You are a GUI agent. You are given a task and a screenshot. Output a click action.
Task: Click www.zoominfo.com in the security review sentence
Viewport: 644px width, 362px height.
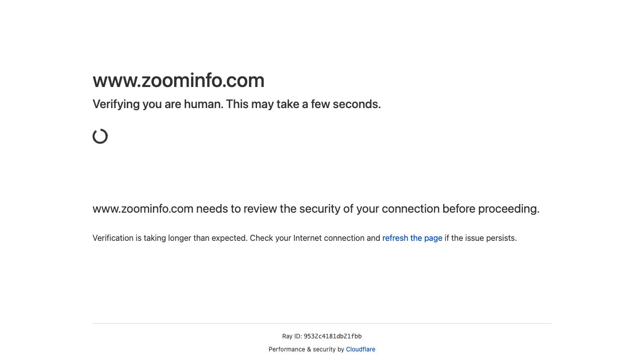(143, 209)
